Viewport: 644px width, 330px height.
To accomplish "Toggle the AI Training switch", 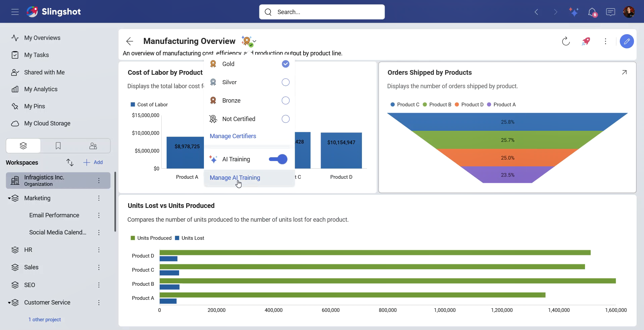I will pyautogui.click(x=278, y=159).
